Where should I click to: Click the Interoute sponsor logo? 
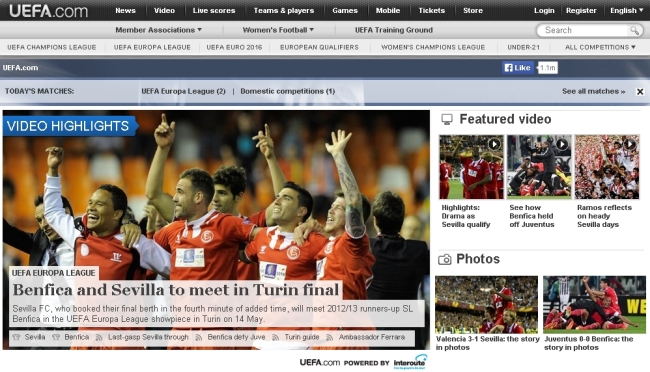click(410, 362)
